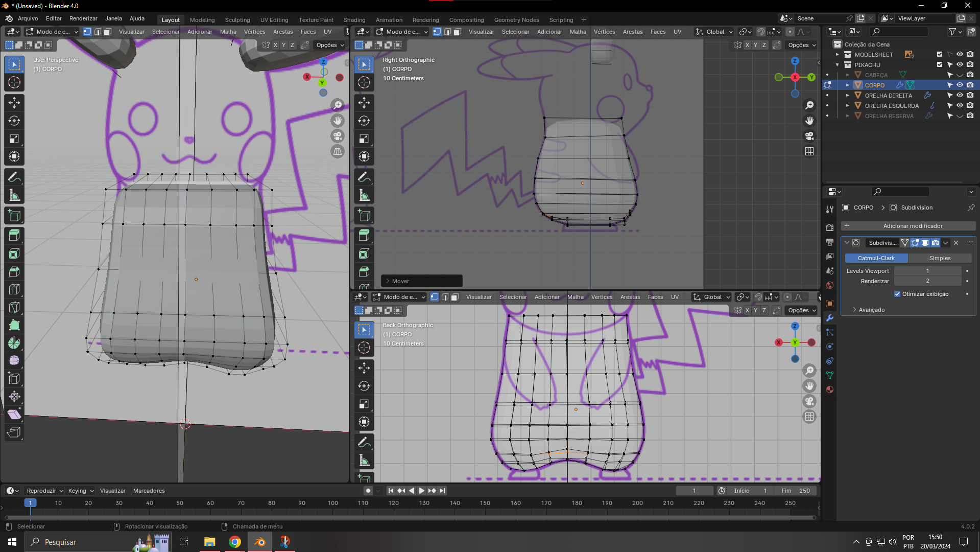980x552 pixels.
Task: Collapse the PIKACHU collection in outliner
Action: 838,65
